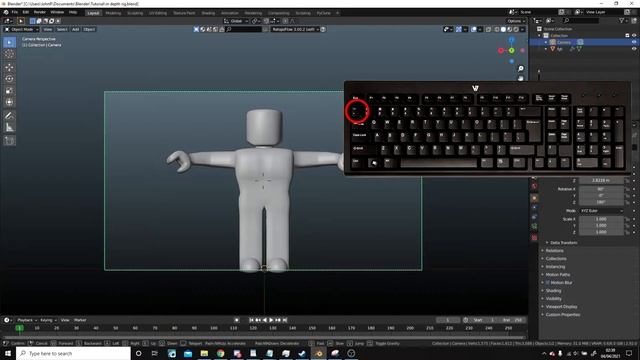Toggle Collection exclude checkbox in outliner
The height and width of the screenshot is (360, 640).
point(627,36)
